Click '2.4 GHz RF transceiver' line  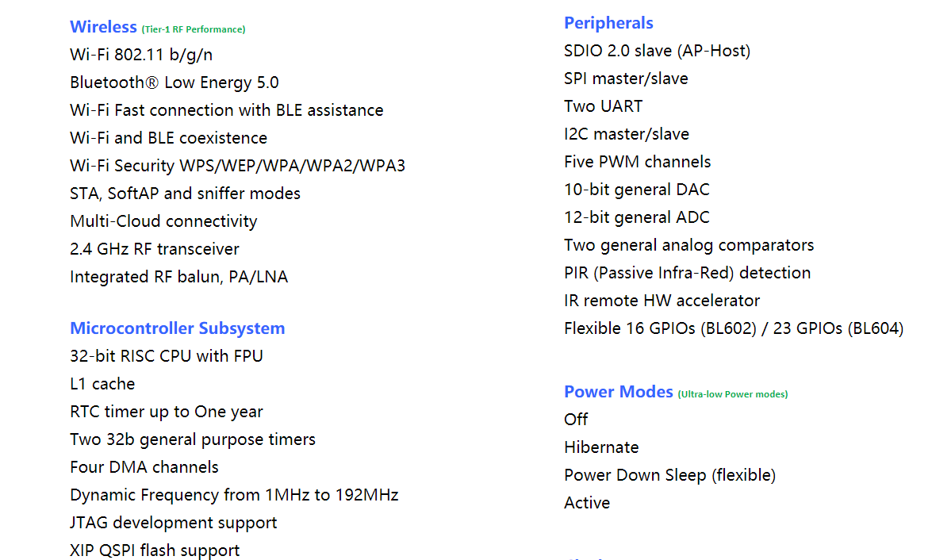click(x=155, y=248)
